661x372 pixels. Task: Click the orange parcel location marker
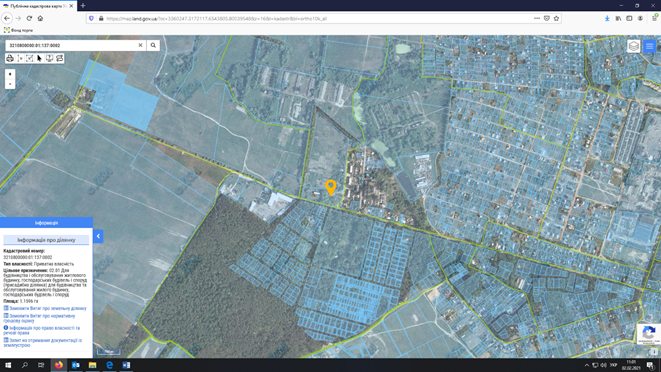click(331, 187)
